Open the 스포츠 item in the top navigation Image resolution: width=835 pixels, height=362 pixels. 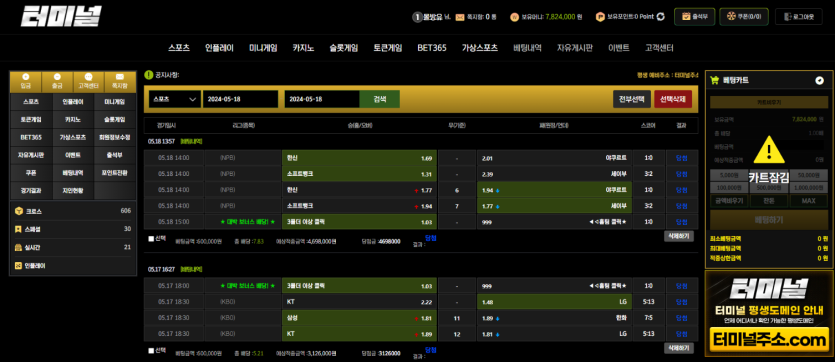tap(179, 47)
